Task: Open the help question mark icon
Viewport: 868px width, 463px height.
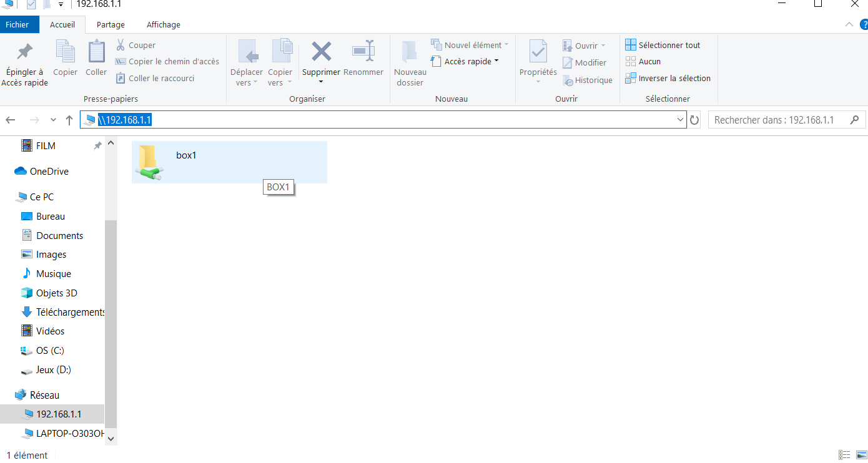Action: [x=863, y=24]
